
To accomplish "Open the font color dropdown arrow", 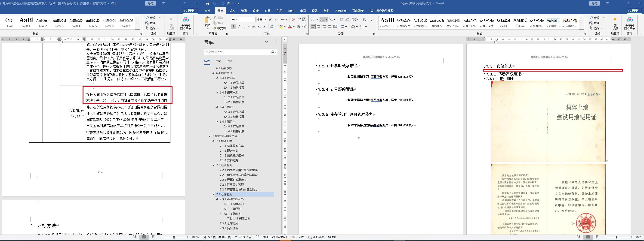I will (x=294, y=27).
